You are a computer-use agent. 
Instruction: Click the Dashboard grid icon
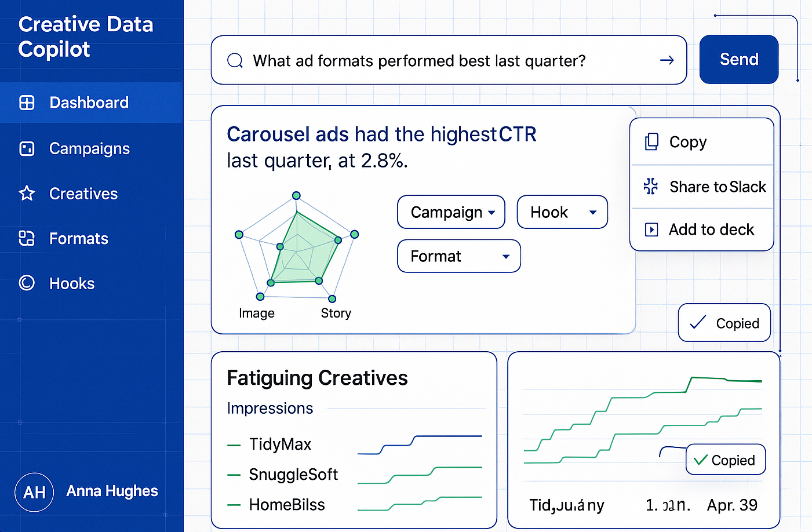[27, 103]
